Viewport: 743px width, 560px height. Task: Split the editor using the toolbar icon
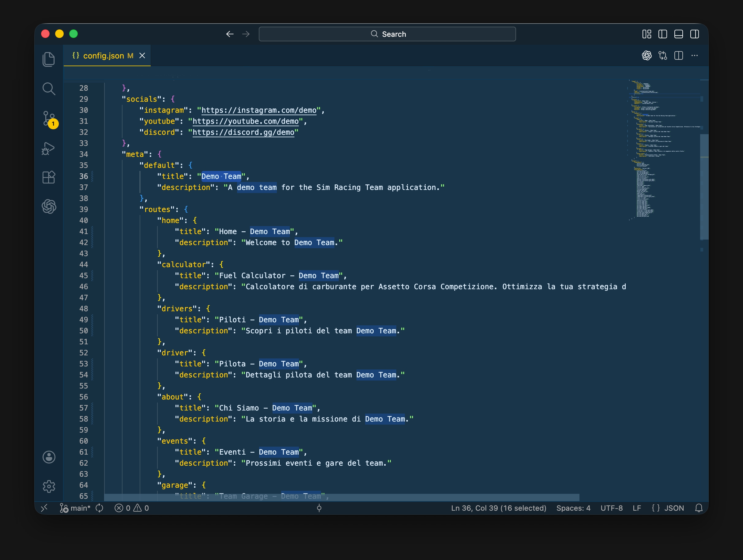click(678, 56)
